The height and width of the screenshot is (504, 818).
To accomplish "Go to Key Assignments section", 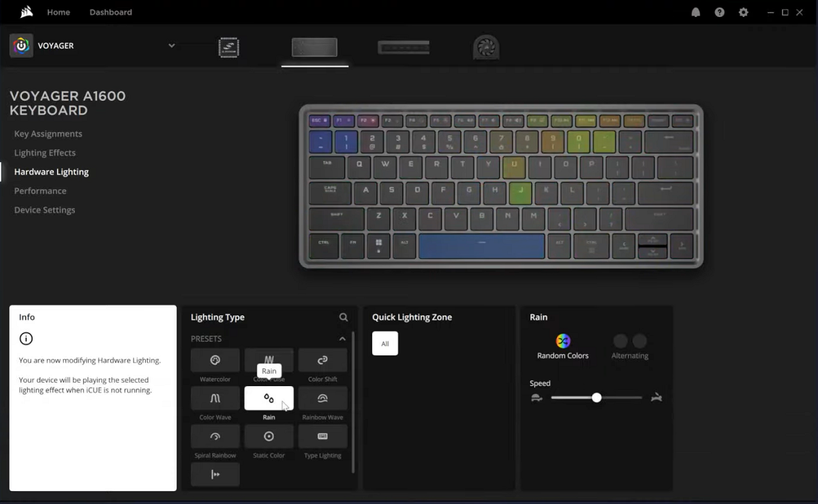I will [48, 134].
